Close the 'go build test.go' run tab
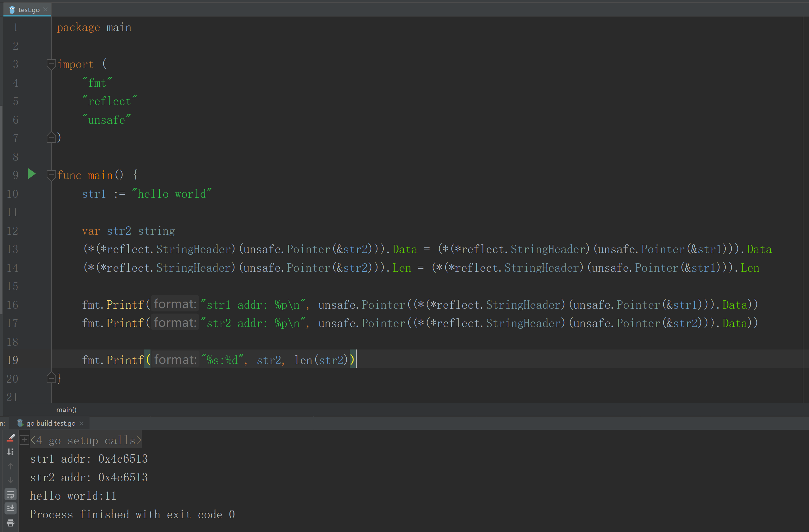 (81, 423)
